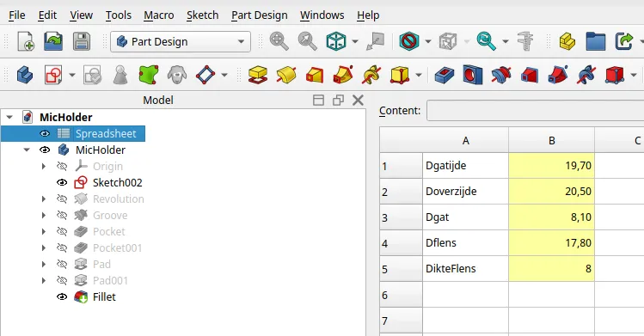Click the Hole tool icon
This screenshot has width=644, height=336.
[473, 75]
